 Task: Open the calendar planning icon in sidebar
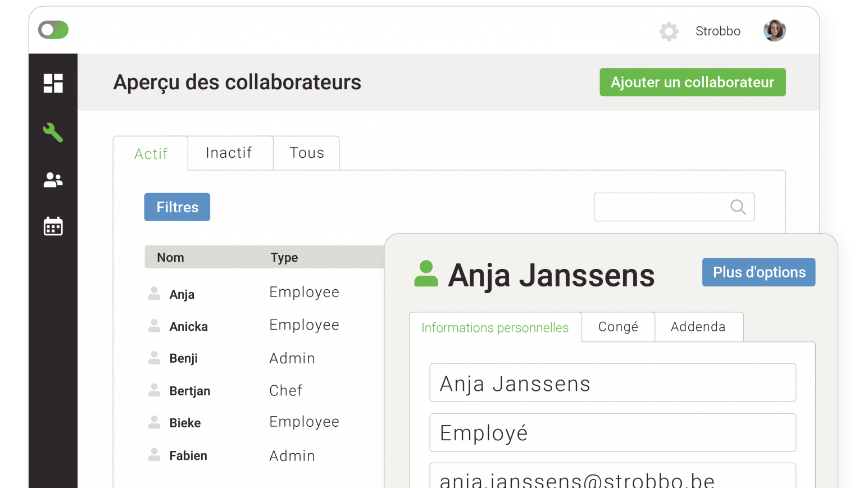[53, 226]
